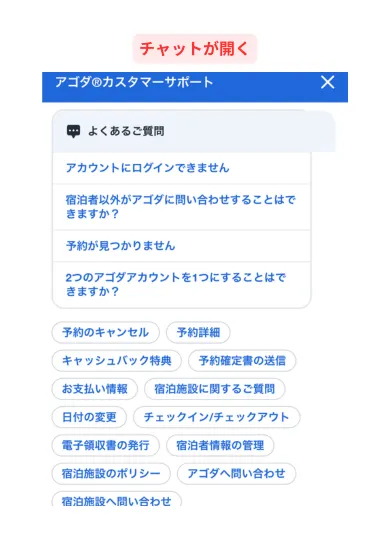This screenshot has height=550, width=390.
Task: Choose '宿泊施設へ問い合わせ' option
Action: [x=116, y=499]
